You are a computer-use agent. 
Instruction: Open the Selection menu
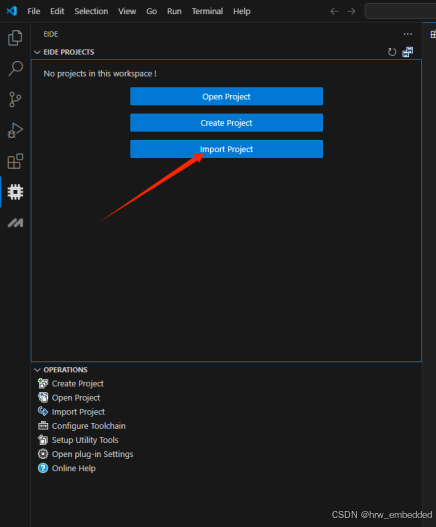coord(91,11)
